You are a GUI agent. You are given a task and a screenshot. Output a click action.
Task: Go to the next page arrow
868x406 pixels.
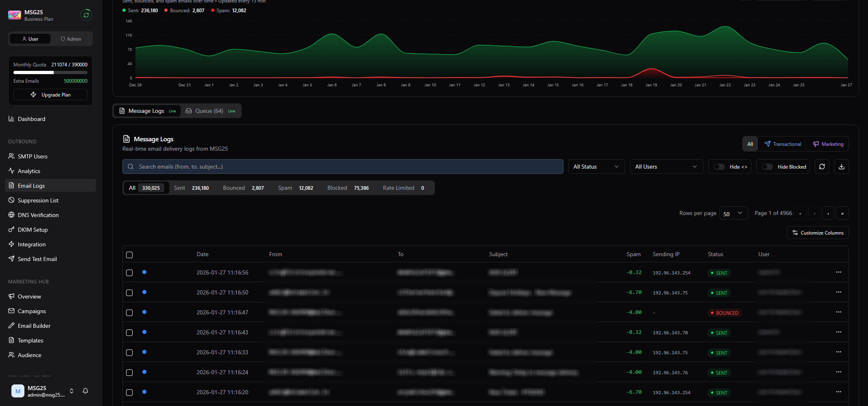(x=828, y=213)
